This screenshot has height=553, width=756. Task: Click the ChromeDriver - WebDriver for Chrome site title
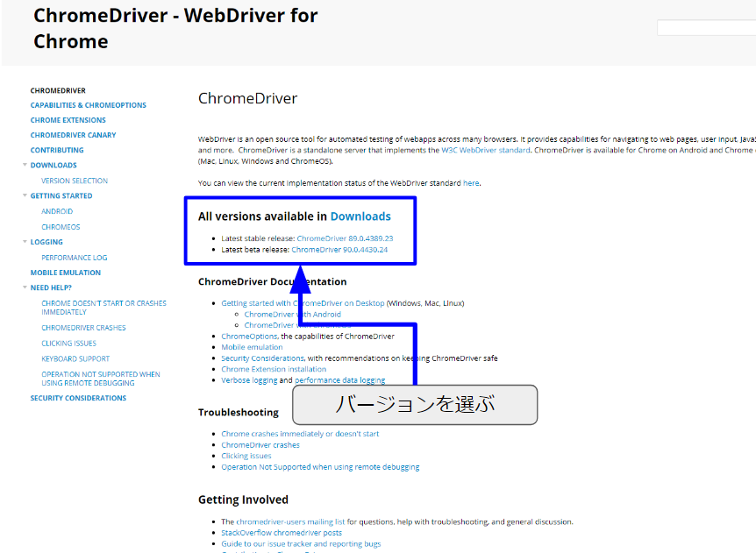point(175,28)
